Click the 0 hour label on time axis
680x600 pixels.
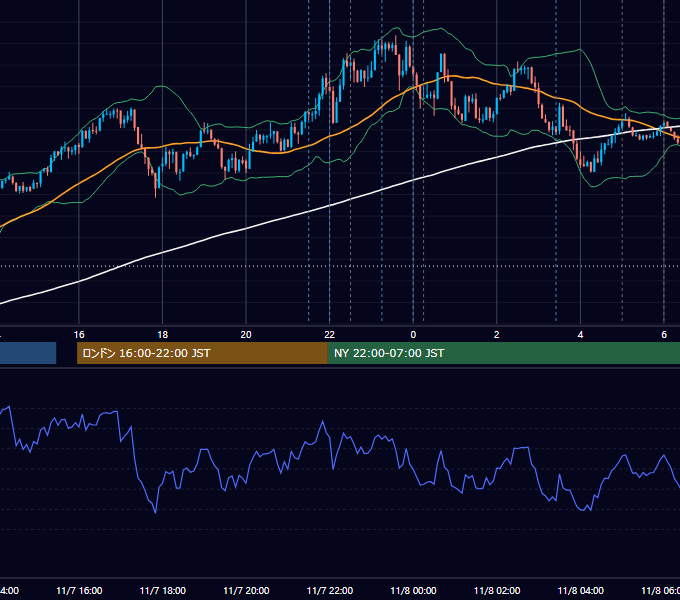(413, 335)
